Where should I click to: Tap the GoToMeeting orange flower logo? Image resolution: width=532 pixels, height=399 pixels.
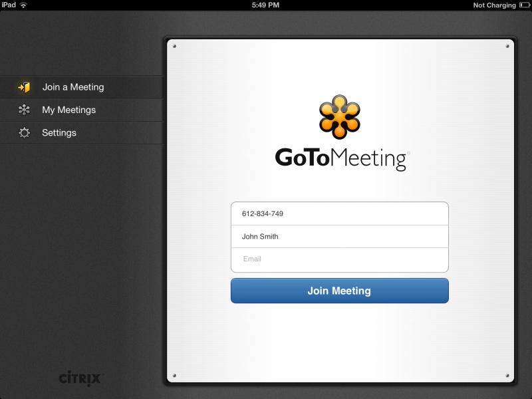coord(340,117)
